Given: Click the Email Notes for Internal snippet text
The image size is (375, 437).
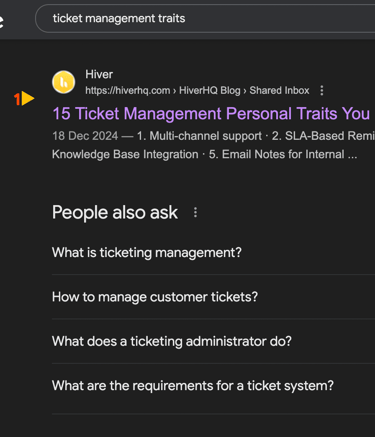Looking at the screenshot, I should (x=283, y=154).
